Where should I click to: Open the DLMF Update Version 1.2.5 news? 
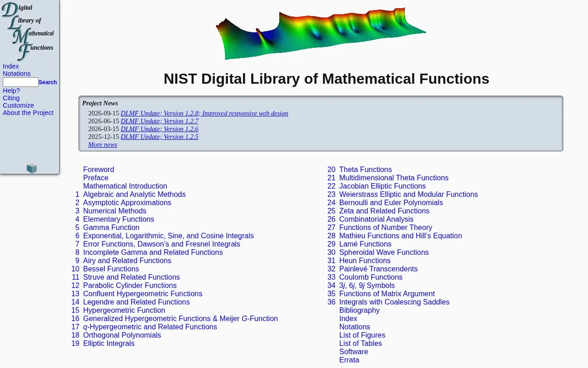coord(159,137)
